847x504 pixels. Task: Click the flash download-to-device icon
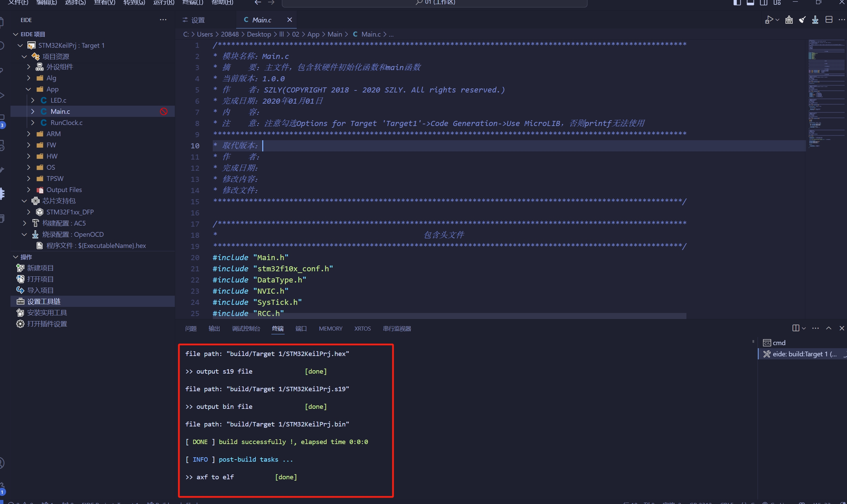815,20
